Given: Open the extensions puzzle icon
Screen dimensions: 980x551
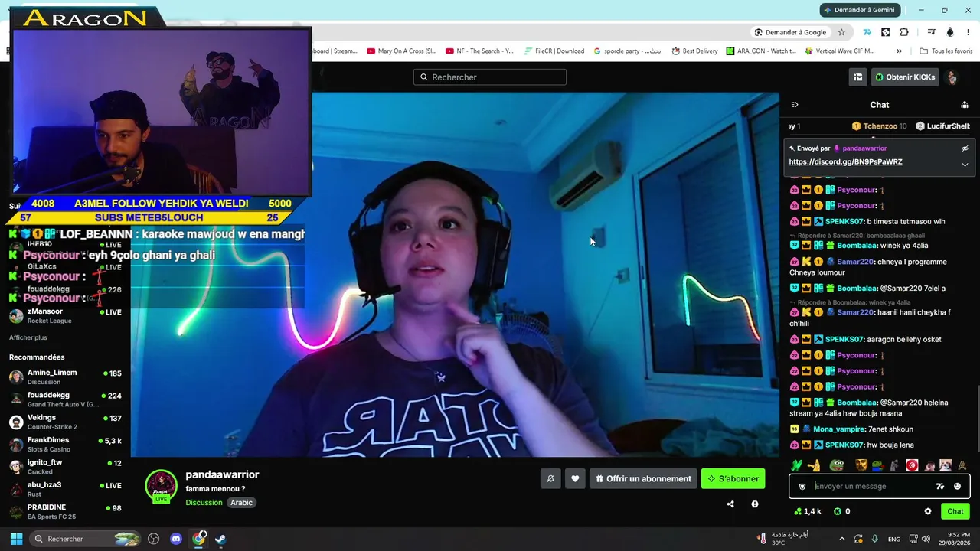Looking at the screenshot, I should 904,32.
